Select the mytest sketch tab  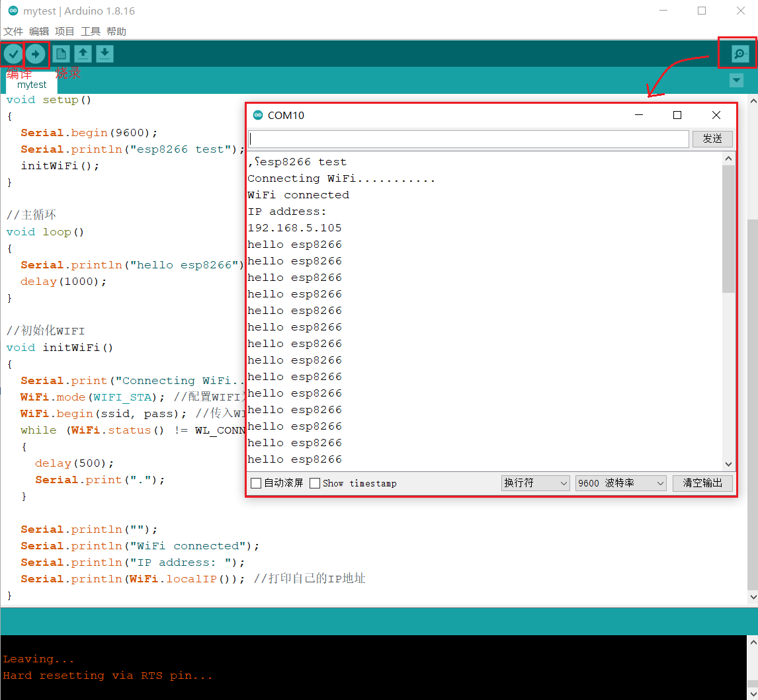[x=32, y=85]
